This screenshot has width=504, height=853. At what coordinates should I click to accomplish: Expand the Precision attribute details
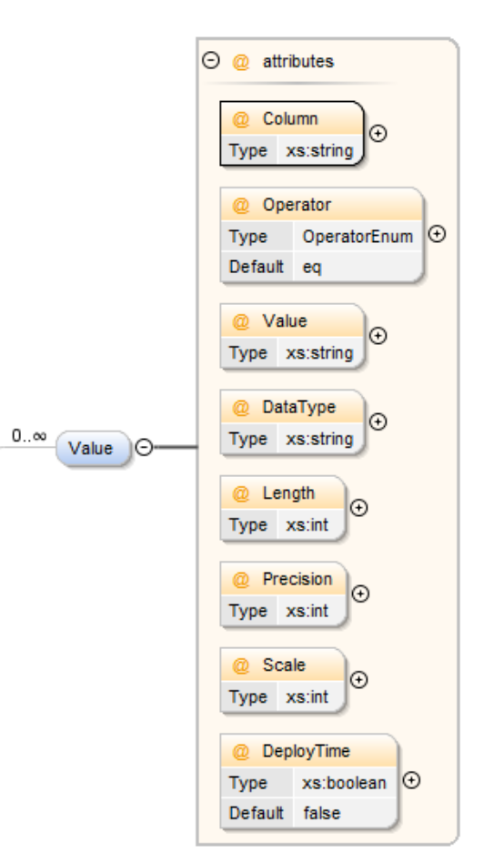click(x=360, y=594)
